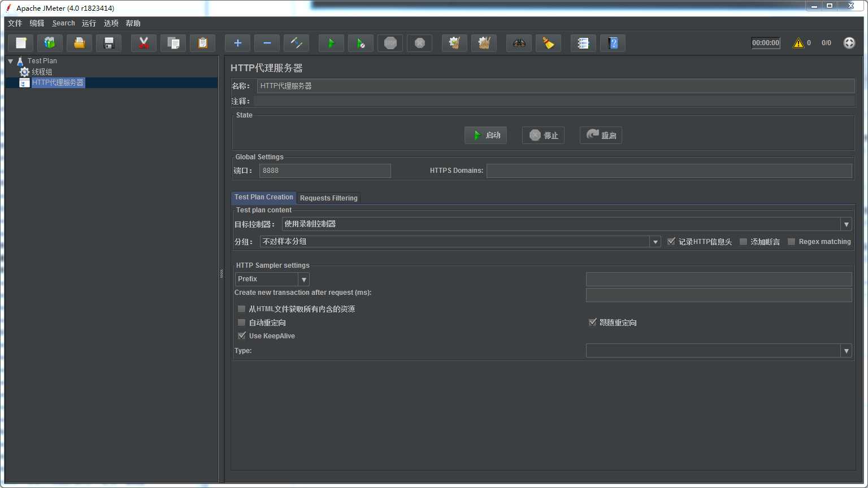Select HTTP代理服务器 in the tree
Image resolution: width=868 pixels, height=488 pixels.
coord(58,82)
